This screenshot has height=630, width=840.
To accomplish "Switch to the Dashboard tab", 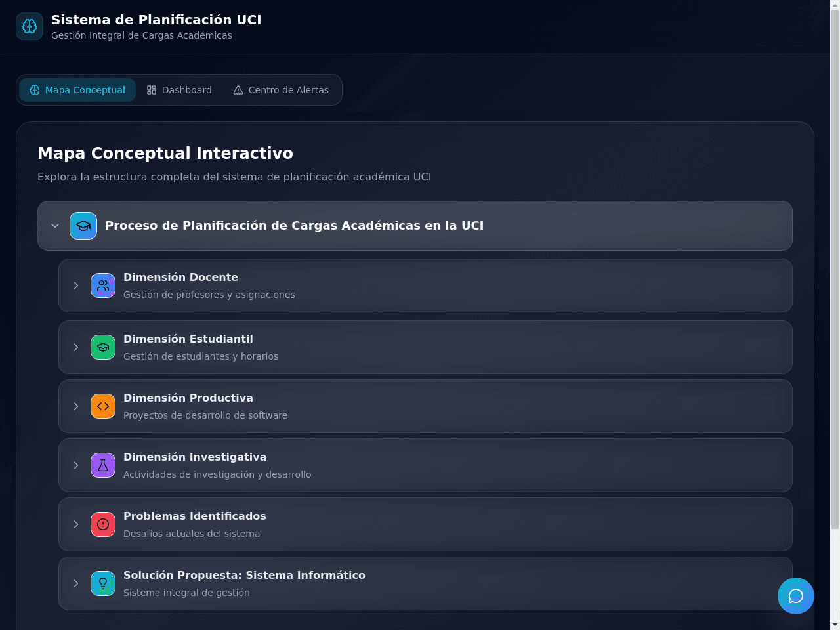I will pyautogui.click(x=179, y=90).
